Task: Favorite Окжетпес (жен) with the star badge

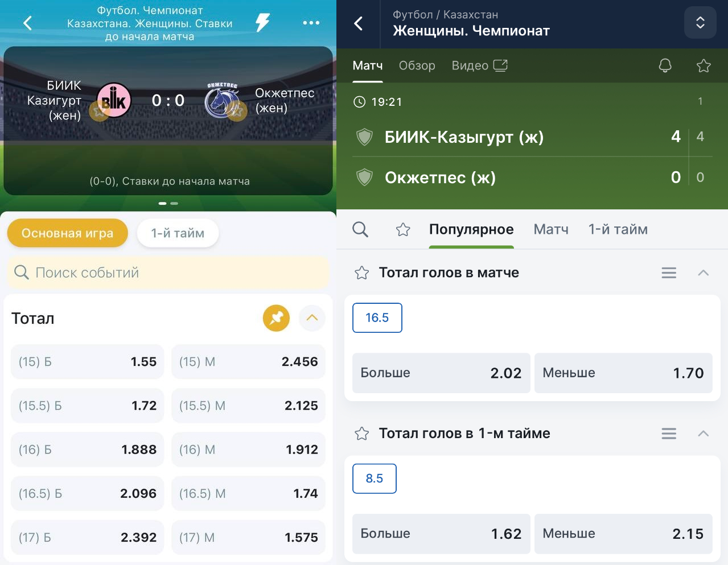Action: [x=237, y=111]
